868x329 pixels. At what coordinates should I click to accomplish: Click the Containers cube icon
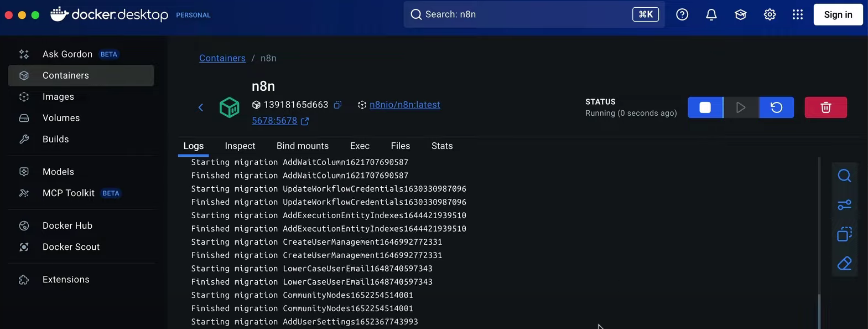coord(24,75)
